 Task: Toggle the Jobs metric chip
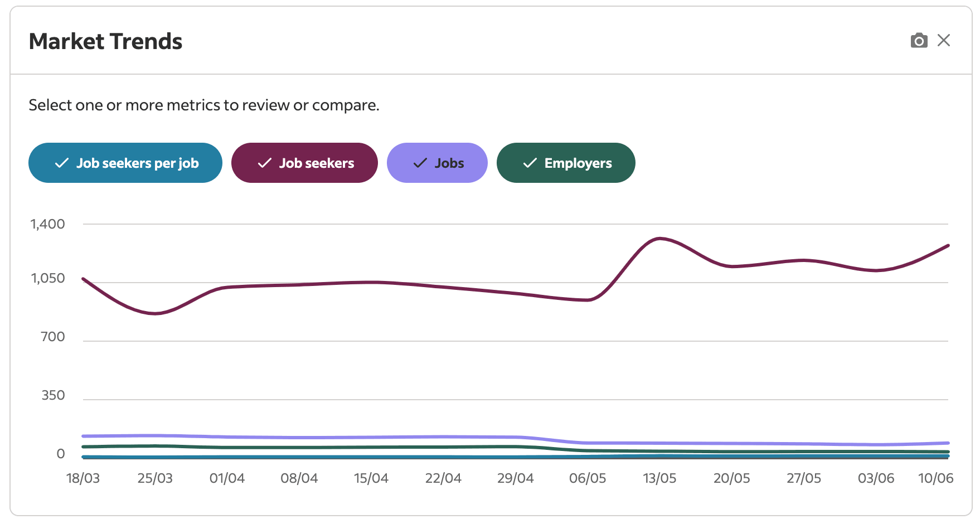[437, 163]
